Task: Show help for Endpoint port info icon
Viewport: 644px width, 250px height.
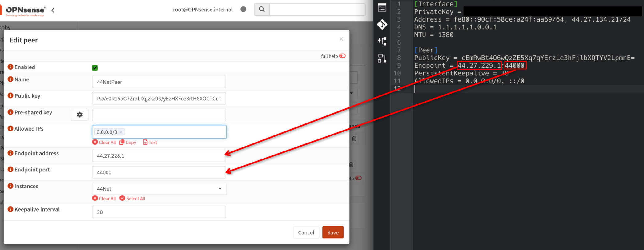Action: pyautogui.click(x=10, y=169)
